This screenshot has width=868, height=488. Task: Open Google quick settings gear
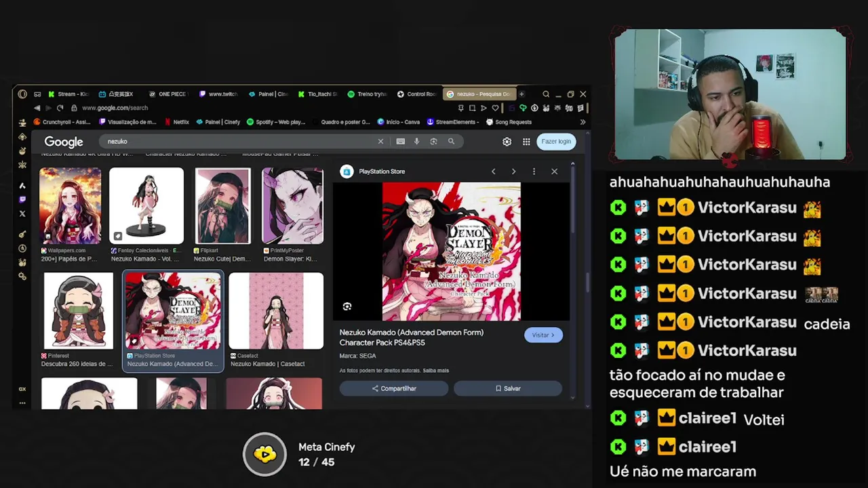click(507, 142)
